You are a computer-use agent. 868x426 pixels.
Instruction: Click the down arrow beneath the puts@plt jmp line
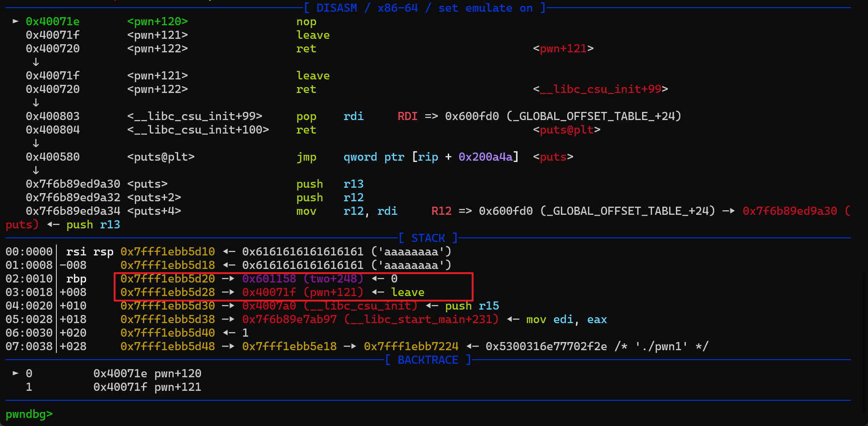(36, 171)
